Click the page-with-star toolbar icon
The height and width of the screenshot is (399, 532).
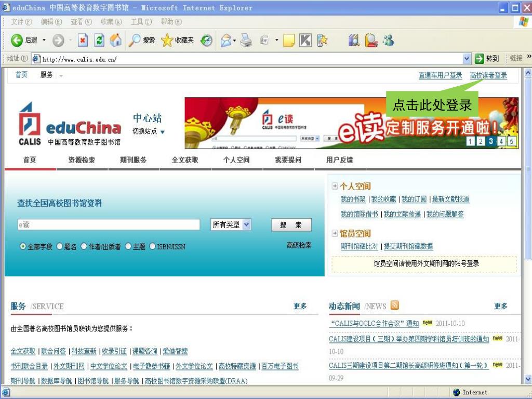pyautogui.click(x=322, y=41)
